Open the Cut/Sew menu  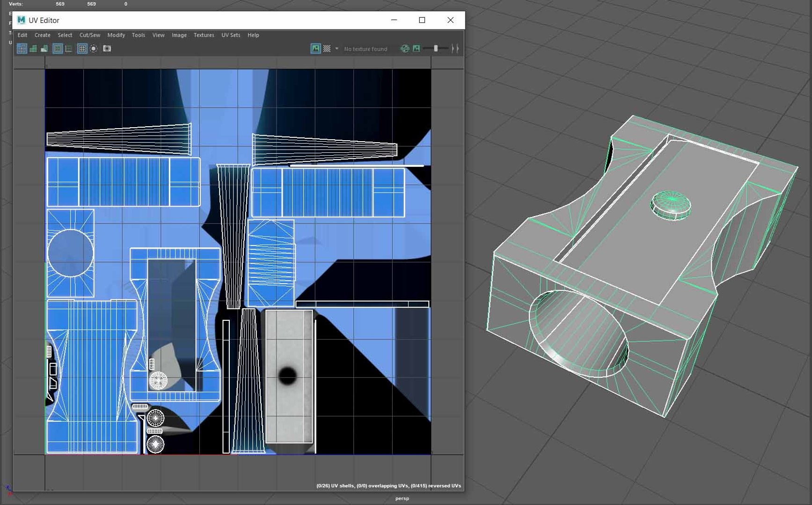point(90,35)
